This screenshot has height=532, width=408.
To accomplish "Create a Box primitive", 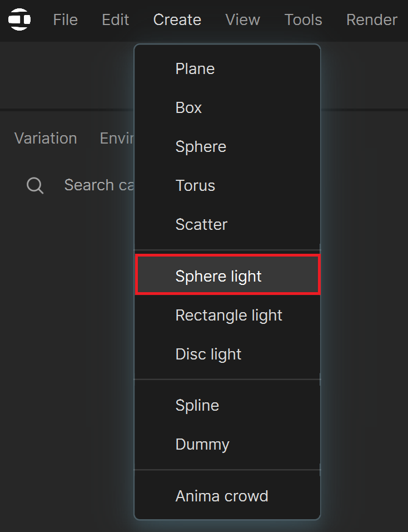I will click(x=227, y=108).
